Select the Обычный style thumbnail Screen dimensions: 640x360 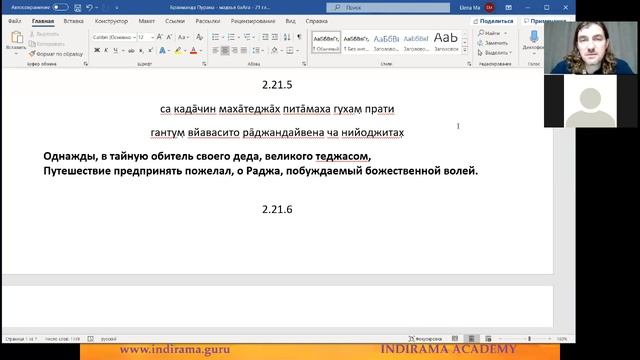pos(326,42)
